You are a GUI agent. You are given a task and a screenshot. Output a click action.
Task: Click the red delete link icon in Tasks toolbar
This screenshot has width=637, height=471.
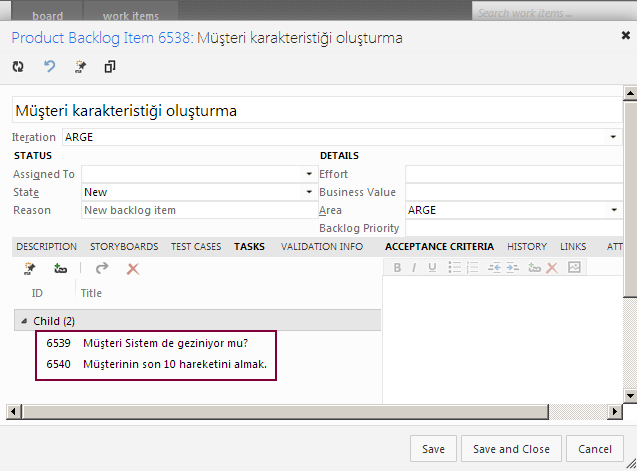tap(132, 268)
